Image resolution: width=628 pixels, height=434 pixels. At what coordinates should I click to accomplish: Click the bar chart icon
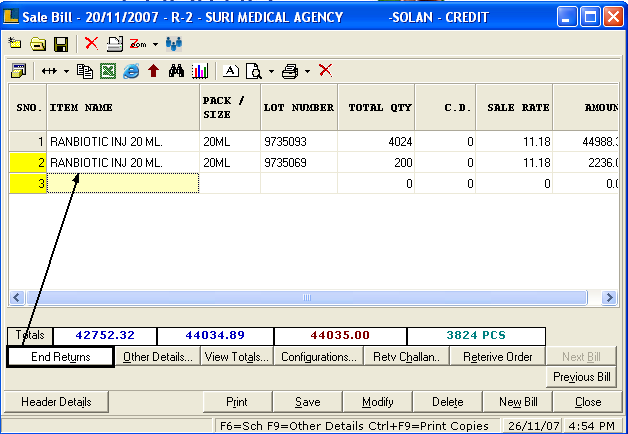click(x=199, y=71)
